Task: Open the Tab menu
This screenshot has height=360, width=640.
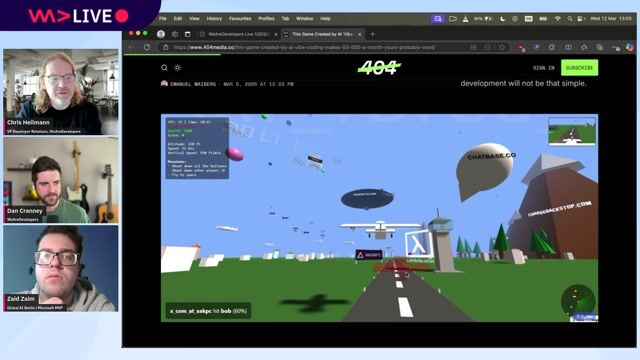Action: 285,19
